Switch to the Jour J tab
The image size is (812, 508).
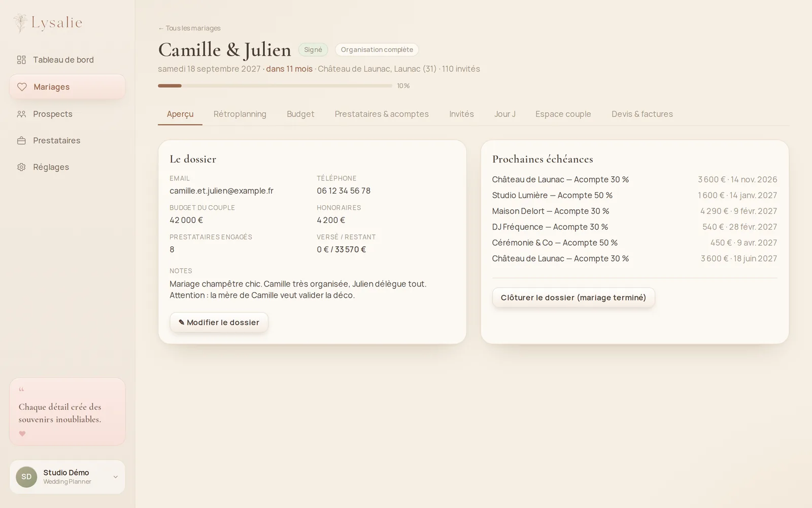pyautogui.click(x=505, y=114)
